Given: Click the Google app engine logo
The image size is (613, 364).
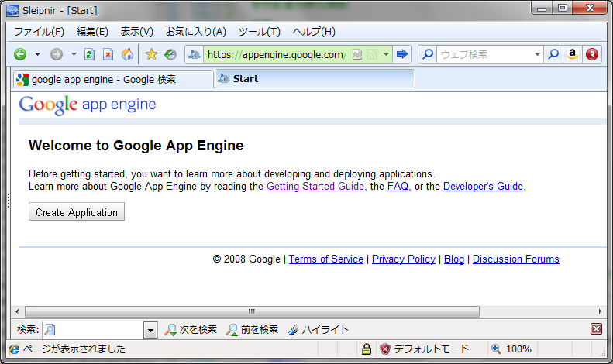Looking at the screenshot, I should 88,105.
